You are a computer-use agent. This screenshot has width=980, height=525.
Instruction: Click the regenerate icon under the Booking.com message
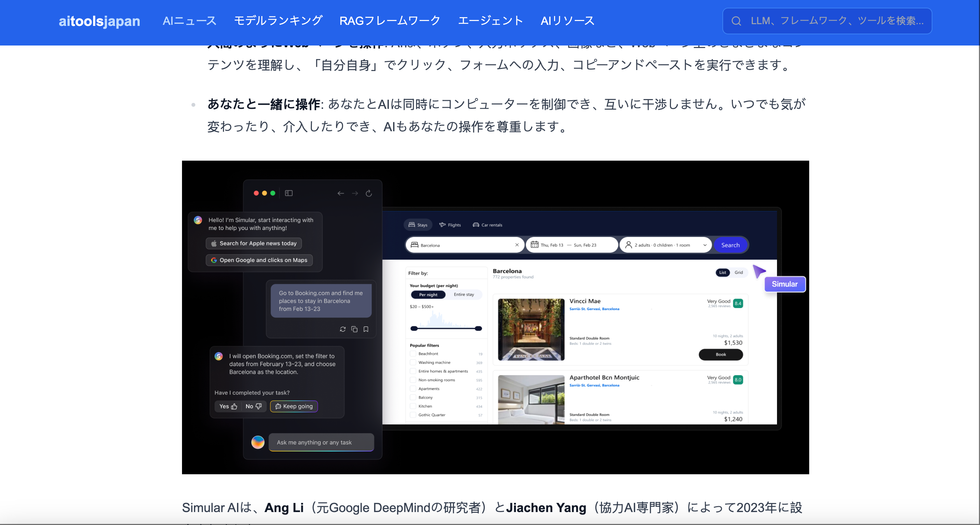coord(342,329)
